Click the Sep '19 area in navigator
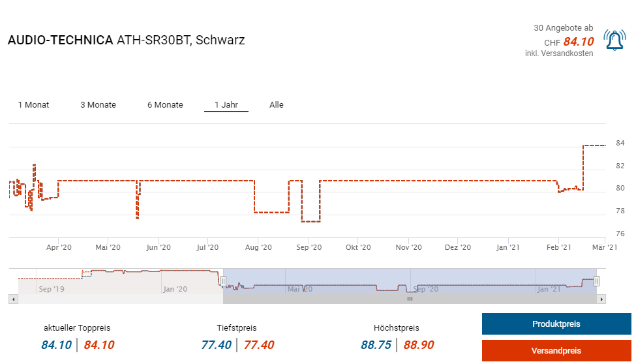Viewport: 636px width, 364px height. [x=52, y=288]
